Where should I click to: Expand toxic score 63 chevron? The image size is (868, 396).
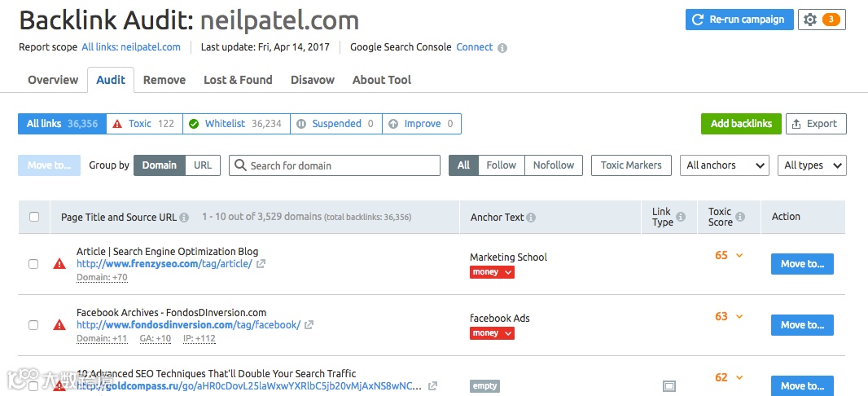click(739, 316)
